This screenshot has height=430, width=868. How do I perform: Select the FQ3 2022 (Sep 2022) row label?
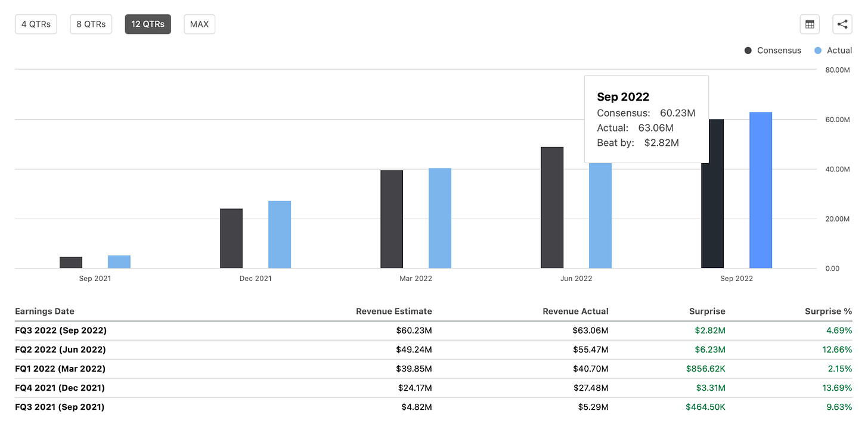61,331
